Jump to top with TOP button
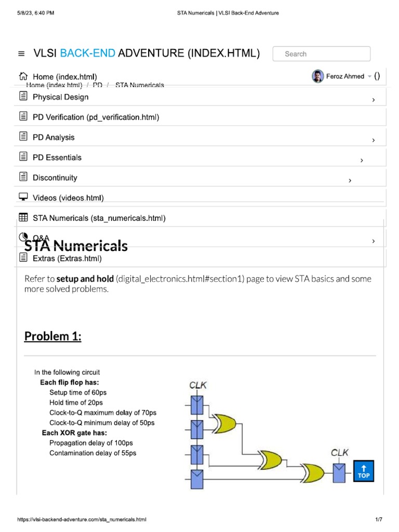The height and width of the screenshot is (532, 399). [364, 471]
